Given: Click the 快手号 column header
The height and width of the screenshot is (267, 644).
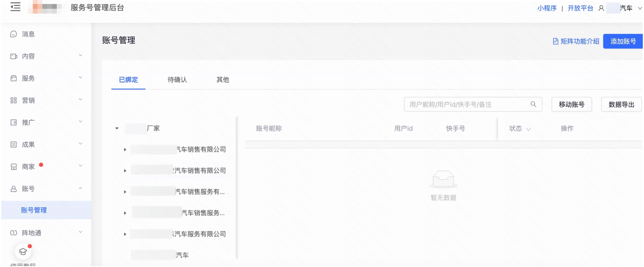Looking at the screenshot, I should (455, 128).
